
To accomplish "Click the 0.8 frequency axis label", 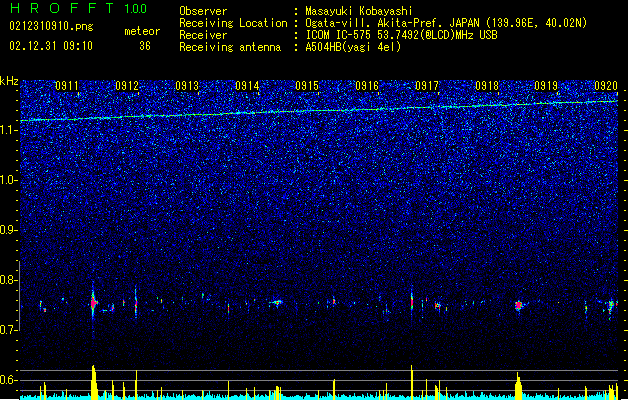I will pyautogui.click(x=9, y=280).
